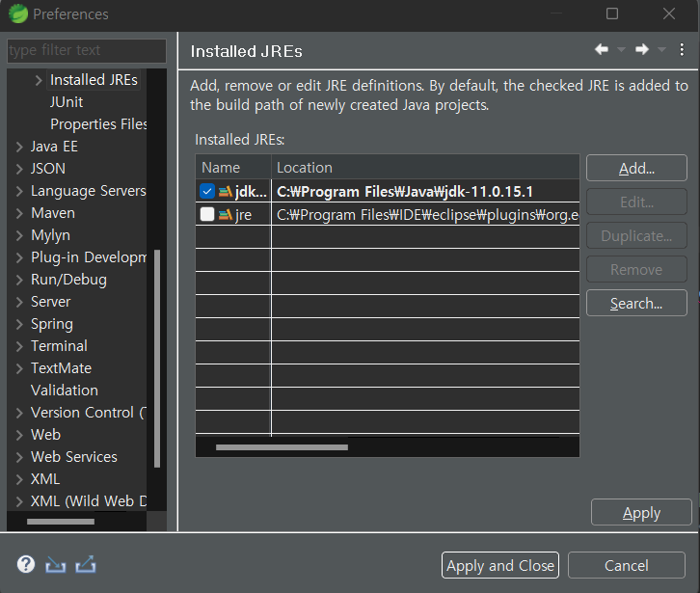Click the back navigation arrow icon
The height and width of the screenshot is (593, 700).
[x=602, y=49]
